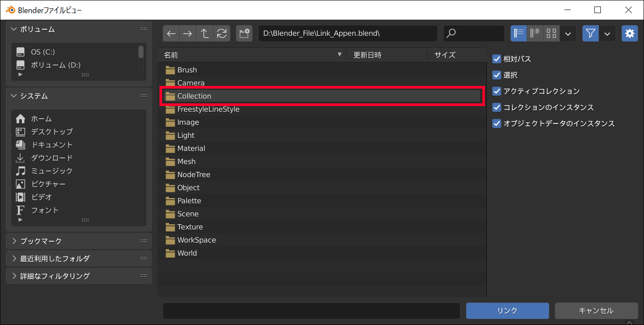The height and width of the screenshot is (325, 644).
Task: Switch to vertical list display mode
Action: point(519,34)
